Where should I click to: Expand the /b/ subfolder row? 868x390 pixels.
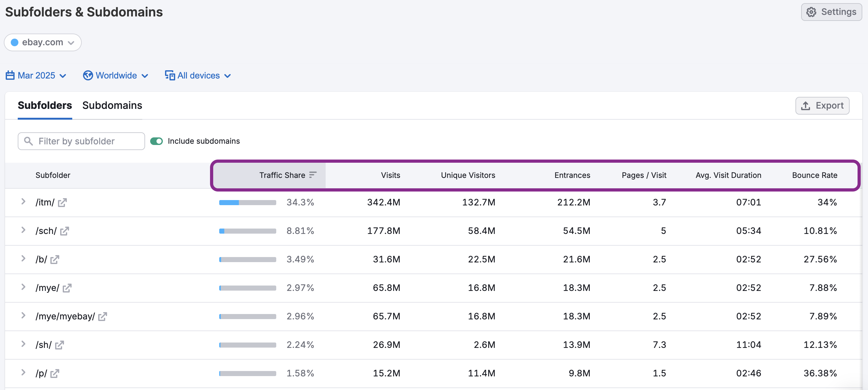pos(23,259)
